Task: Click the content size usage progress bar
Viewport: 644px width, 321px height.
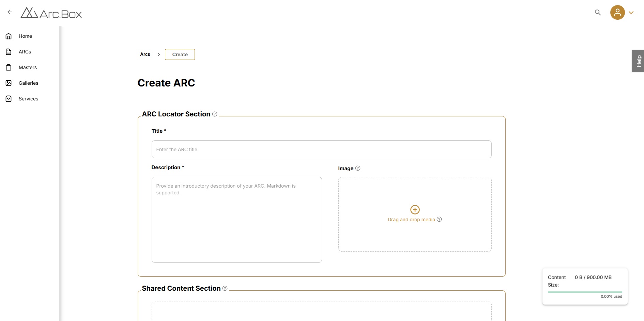Action: [585, 292]
